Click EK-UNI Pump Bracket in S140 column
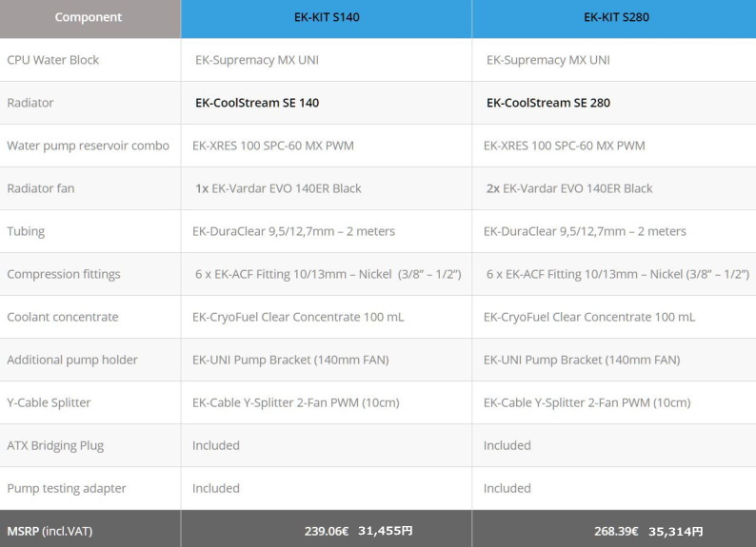756x547 pixels. pyautogui.click(x=290, y=361)
